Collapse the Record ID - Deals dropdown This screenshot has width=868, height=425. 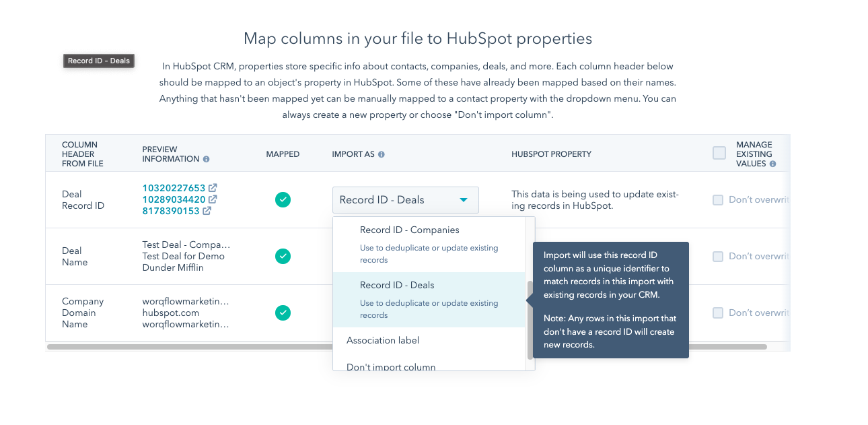point(464,199)
